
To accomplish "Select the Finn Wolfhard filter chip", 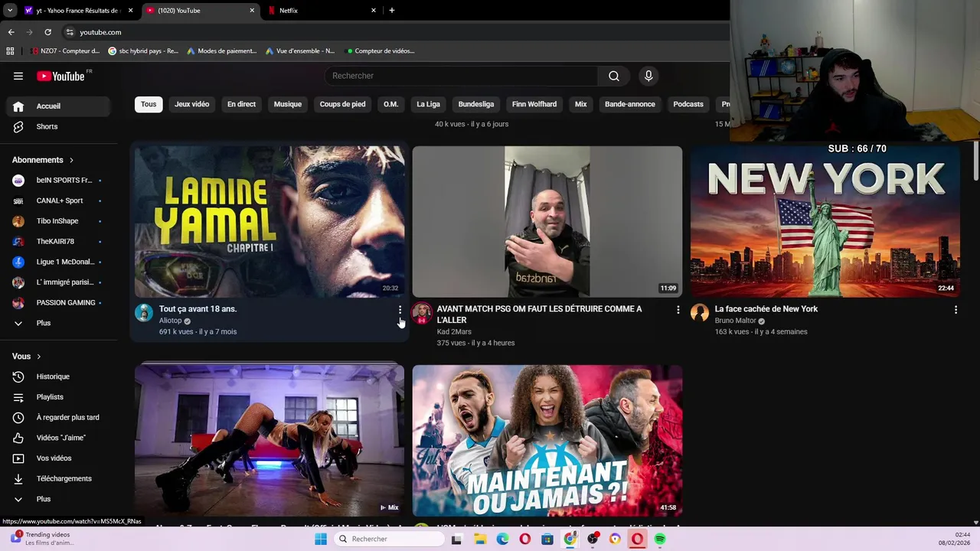I will point(534,104).
